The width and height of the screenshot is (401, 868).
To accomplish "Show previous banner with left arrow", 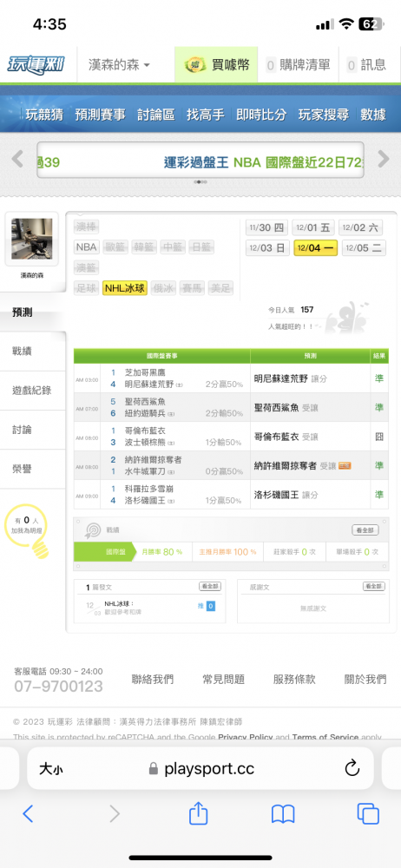I will (17, 159).
